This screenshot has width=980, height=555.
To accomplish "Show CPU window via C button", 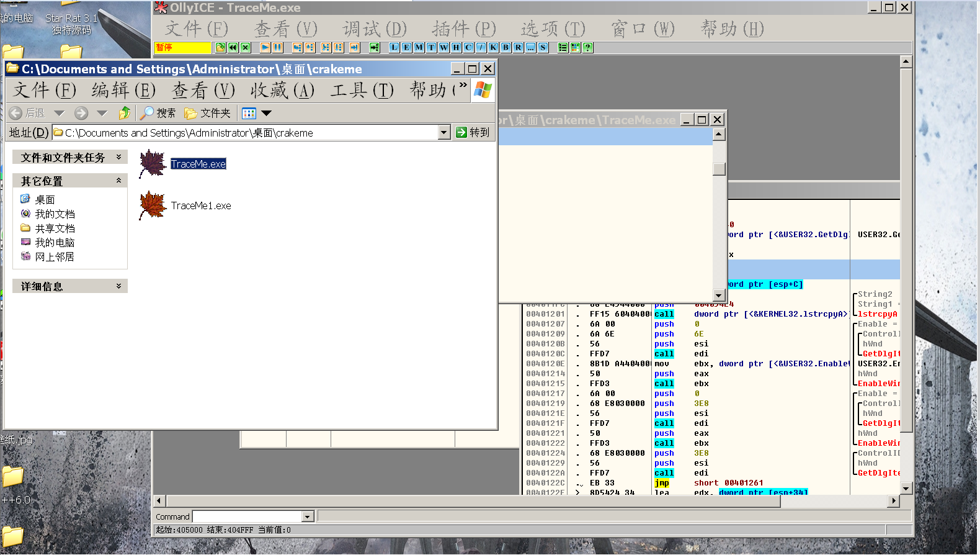I will click(468, 47).
